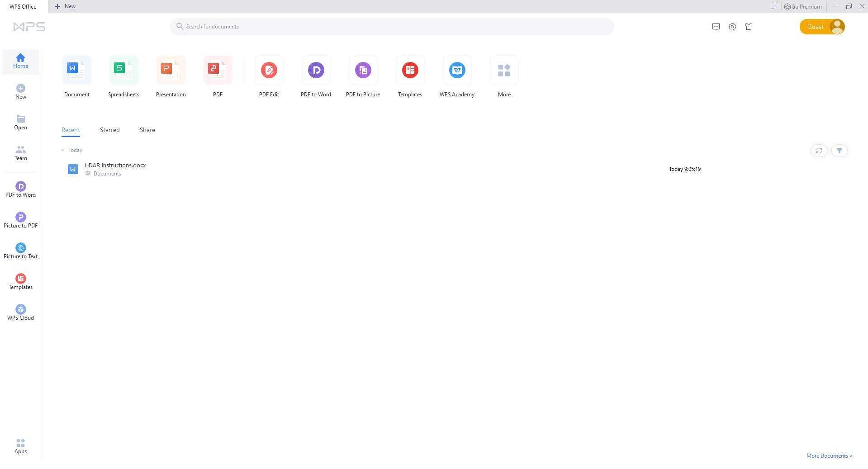This screenshot has width=868, height=469.
Task: Click Go Premium
Action: [803, 6]
